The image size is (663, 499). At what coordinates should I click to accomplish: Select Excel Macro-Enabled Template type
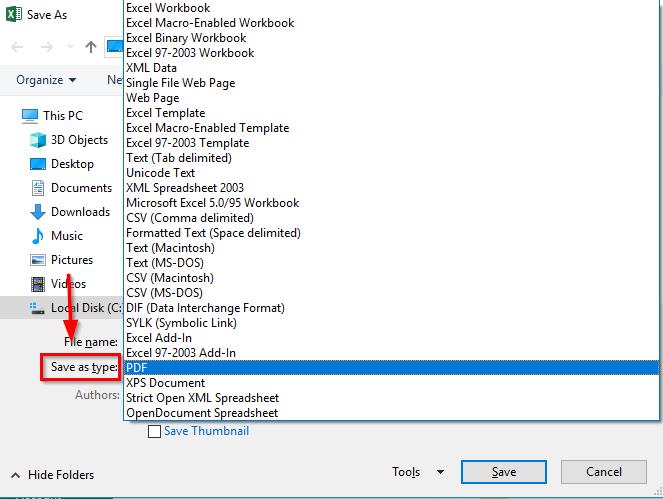tap(392, 128)
